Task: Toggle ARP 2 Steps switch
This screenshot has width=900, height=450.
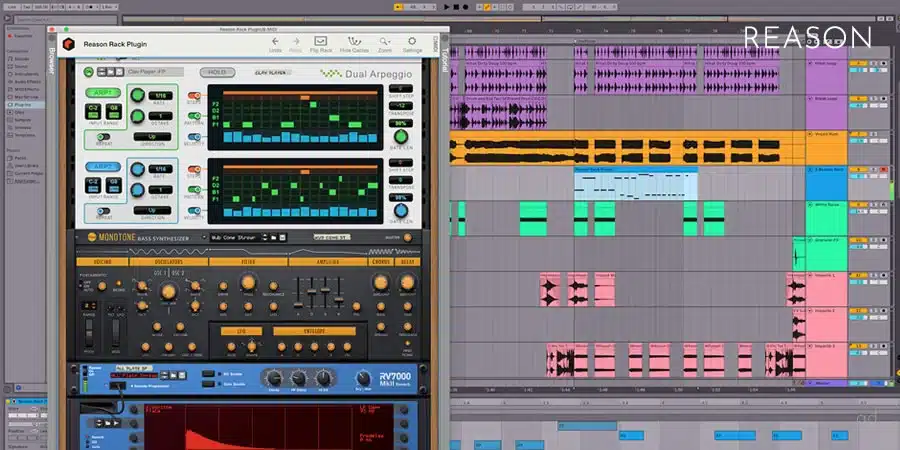Action: coord(194,169)
